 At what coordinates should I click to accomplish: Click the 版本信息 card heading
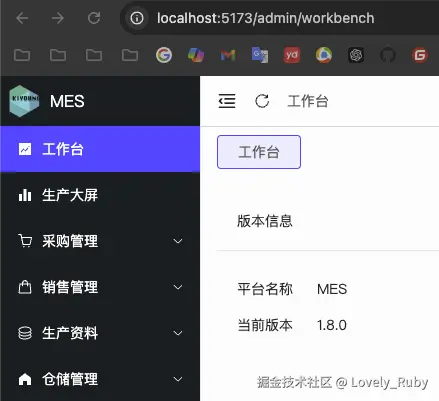pyautogui.click(x=265, y=221)
